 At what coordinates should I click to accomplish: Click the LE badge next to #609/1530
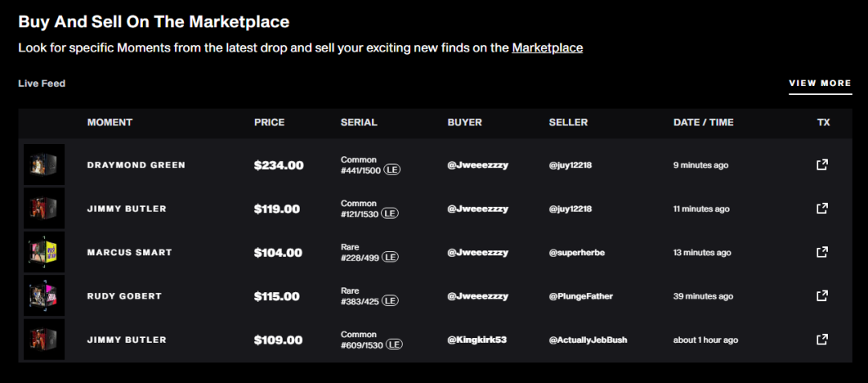pyautogui.click(x=394, y=344)
